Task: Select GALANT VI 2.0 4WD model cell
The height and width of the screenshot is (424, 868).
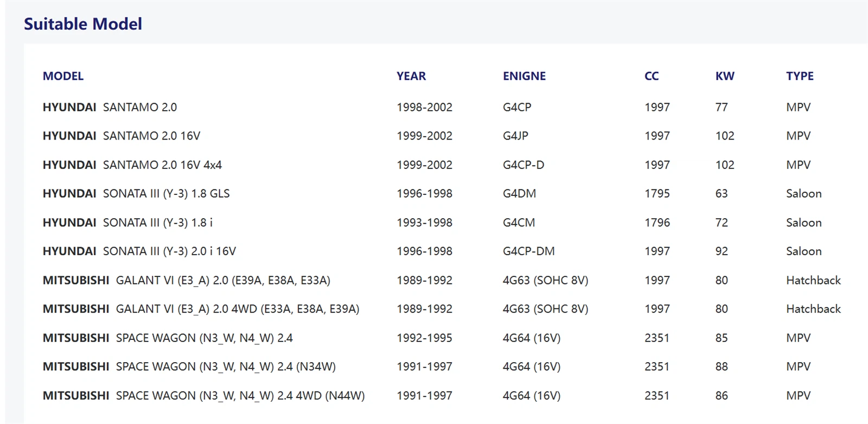Action: (201, 309)
